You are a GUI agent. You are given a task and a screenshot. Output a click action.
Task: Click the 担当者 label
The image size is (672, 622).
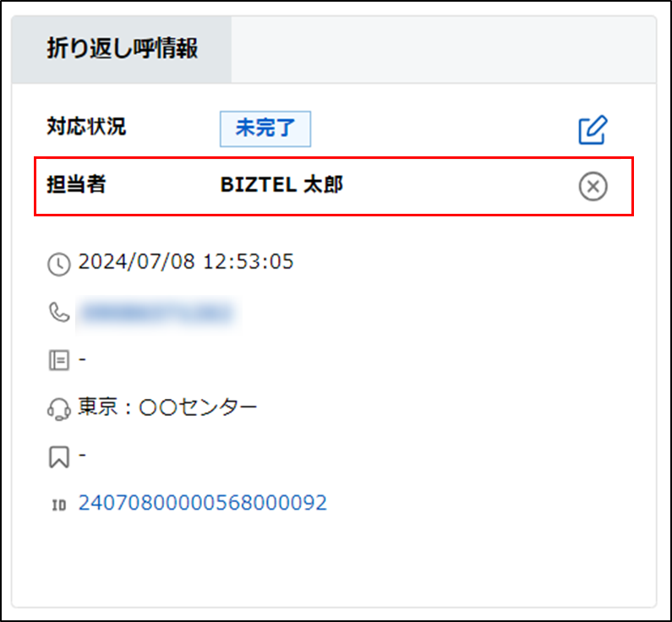click(x=76, y=185)
